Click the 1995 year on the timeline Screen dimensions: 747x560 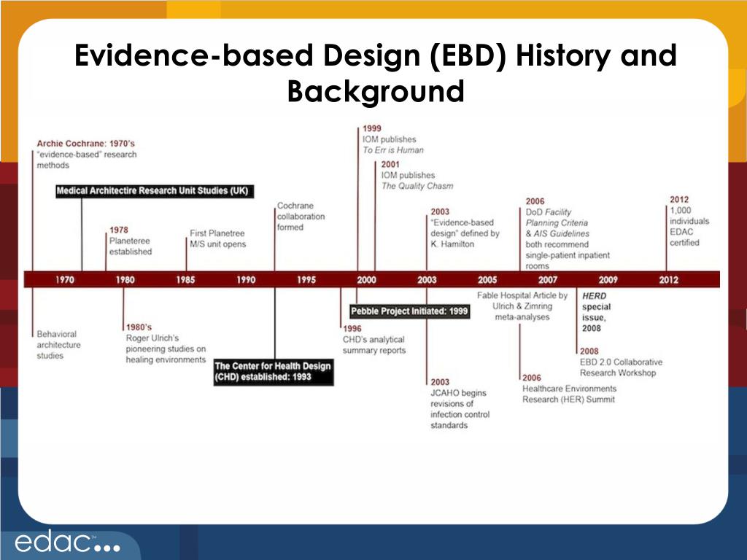[x=306, y=279]
